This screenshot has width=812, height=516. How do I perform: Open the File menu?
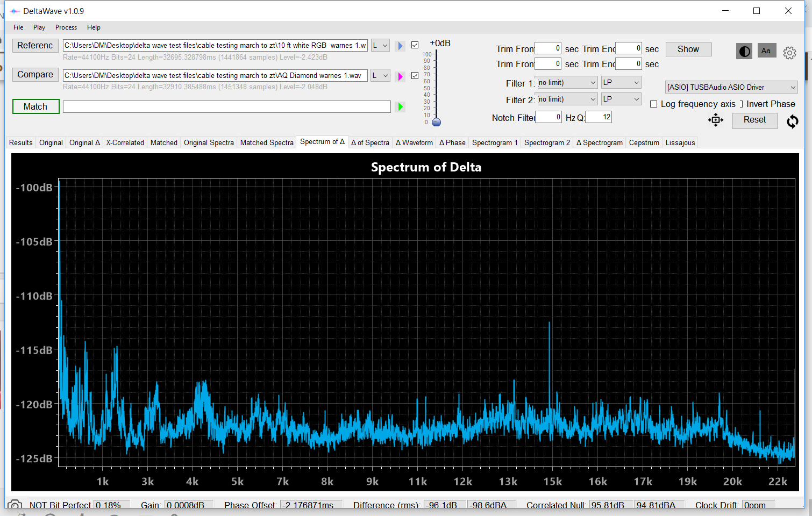18,27
